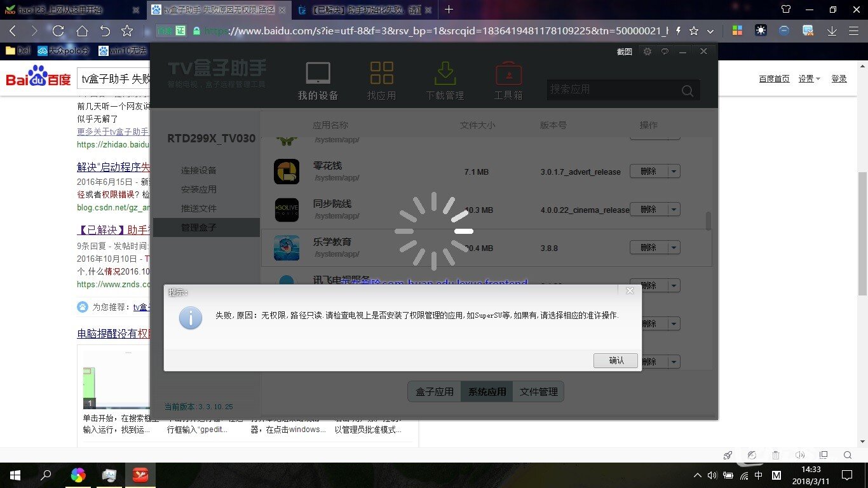Open 下载管理 download icon
The image size is (868, 488).
coord(445,81)
